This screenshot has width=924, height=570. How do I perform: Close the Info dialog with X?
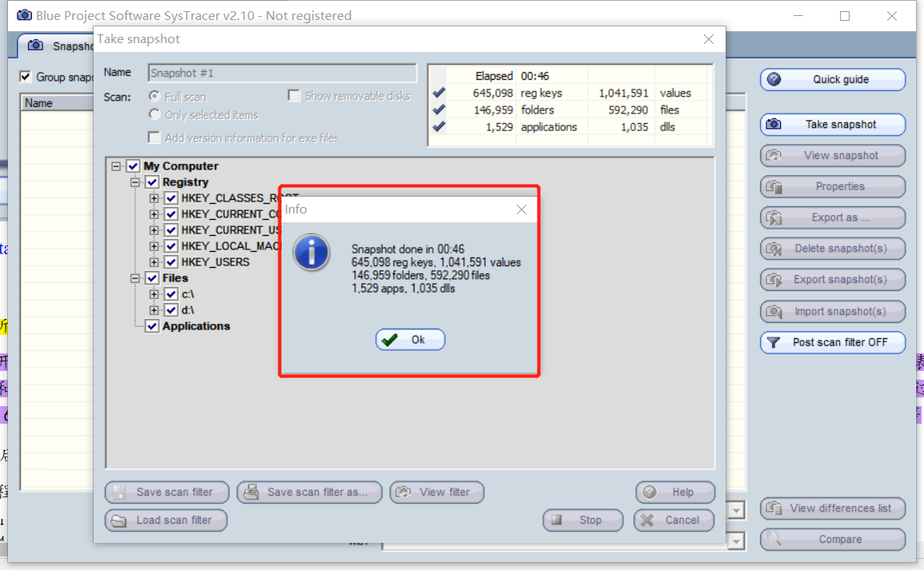click(x=522, y=209)
